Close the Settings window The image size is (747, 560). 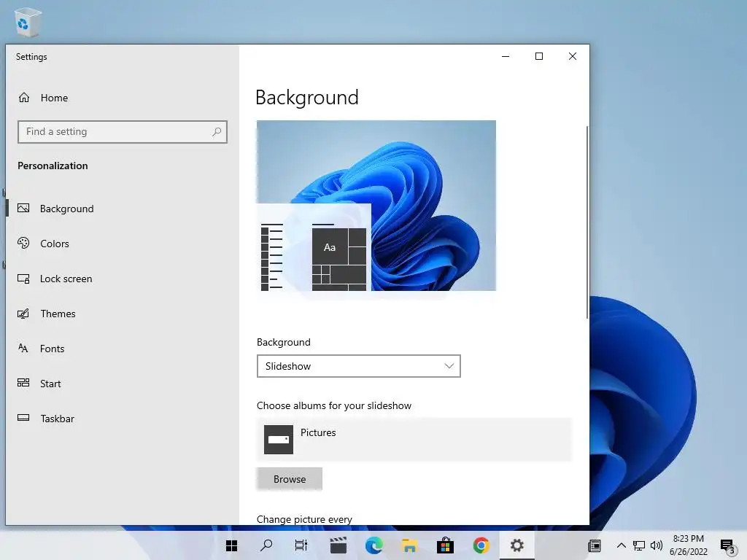pyautogui.click(x=573, y=56)
